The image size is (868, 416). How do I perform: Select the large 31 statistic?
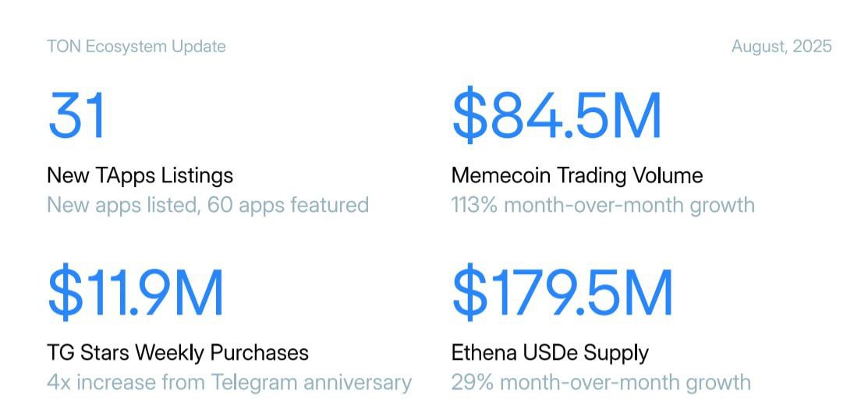click(76, 116)
